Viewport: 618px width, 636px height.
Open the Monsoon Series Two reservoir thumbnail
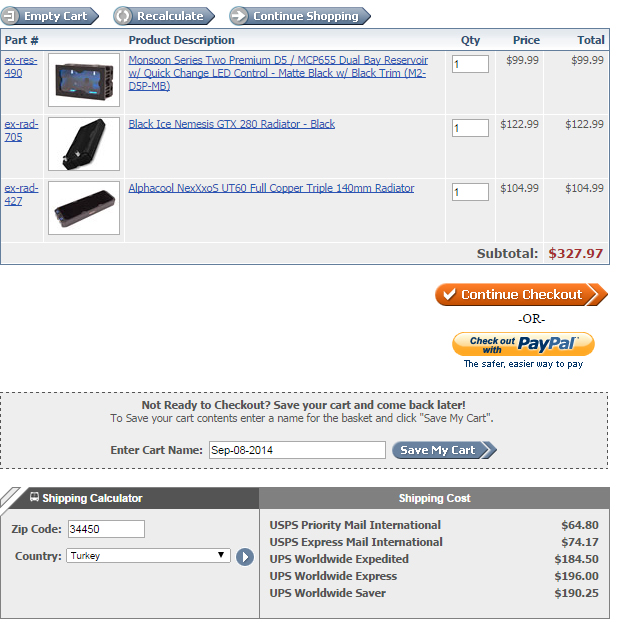pos(84,80)
